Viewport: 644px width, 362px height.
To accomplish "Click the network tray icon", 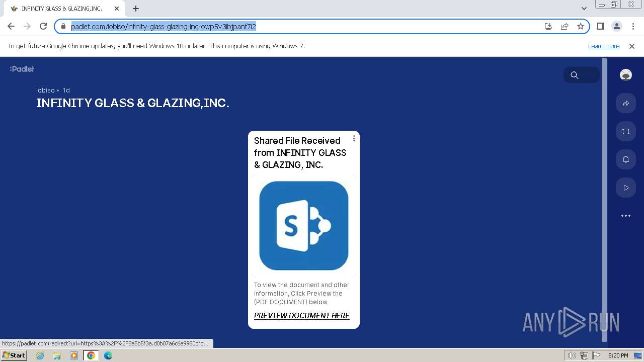I will coord(584,355).
